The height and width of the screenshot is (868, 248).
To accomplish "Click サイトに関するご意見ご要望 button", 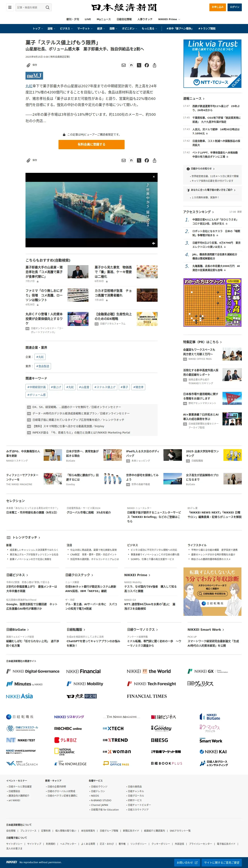I will [222, 862].
